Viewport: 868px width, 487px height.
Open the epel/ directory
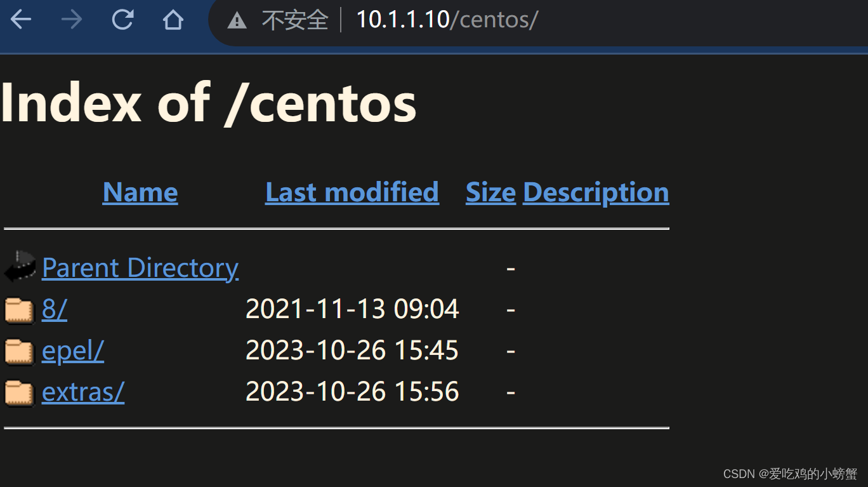72,350
